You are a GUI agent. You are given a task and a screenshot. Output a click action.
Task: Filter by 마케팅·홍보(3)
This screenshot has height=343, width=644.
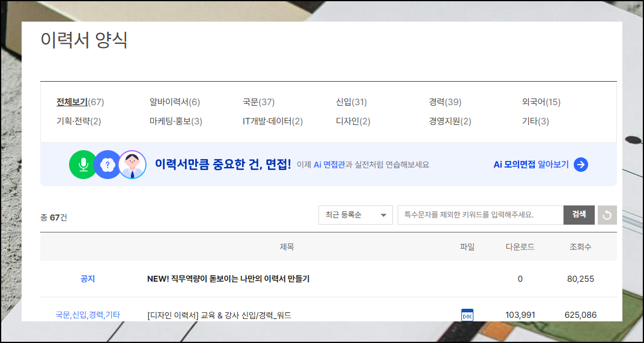tap(176, 121)
